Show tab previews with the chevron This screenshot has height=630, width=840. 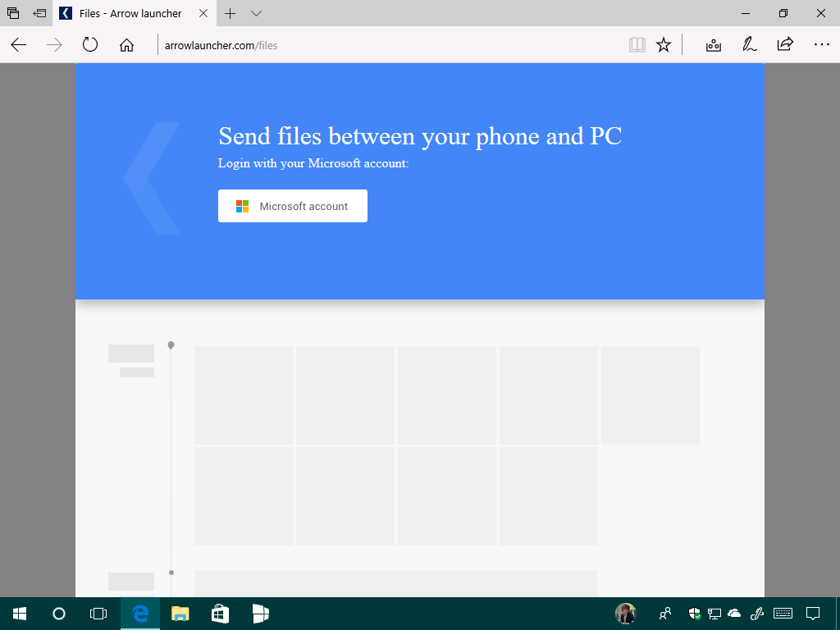tap(256, 13)
